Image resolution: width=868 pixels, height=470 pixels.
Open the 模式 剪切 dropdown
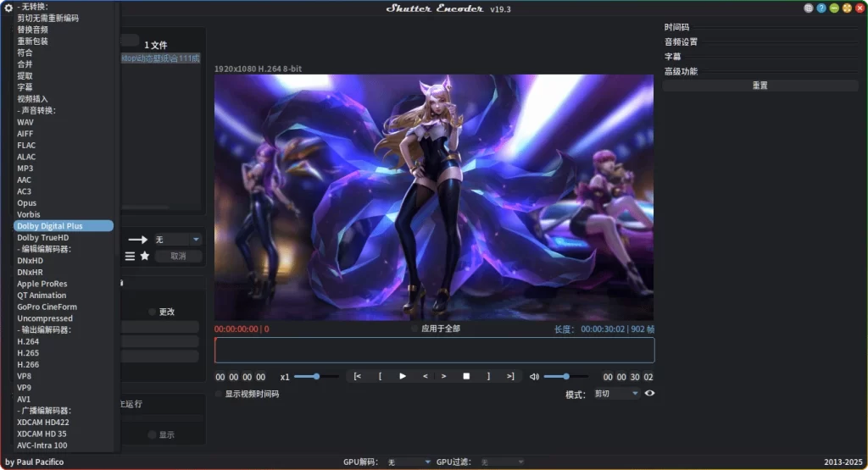coord(616,394)
